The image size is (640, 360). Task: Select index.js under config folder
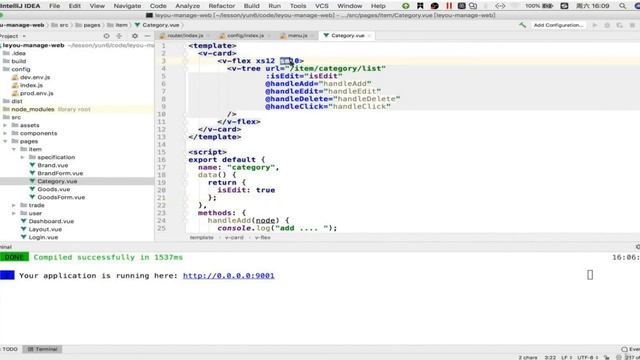(x=31, y=85)
